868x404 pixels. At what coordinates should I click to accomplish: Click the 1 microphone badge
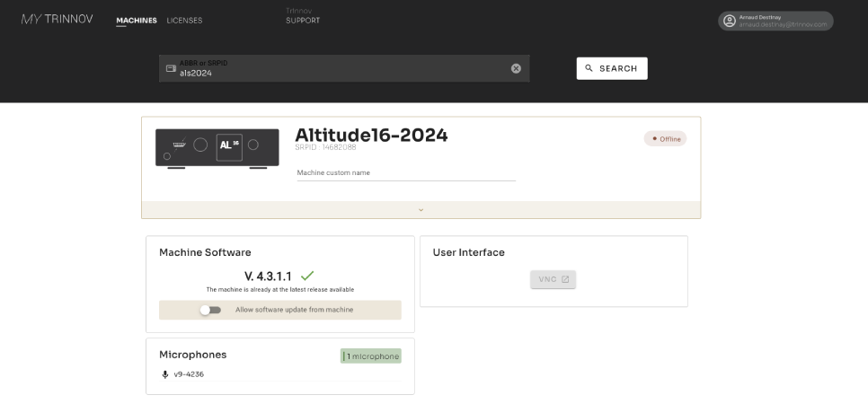pyautogui.click(x=371, y=356)
